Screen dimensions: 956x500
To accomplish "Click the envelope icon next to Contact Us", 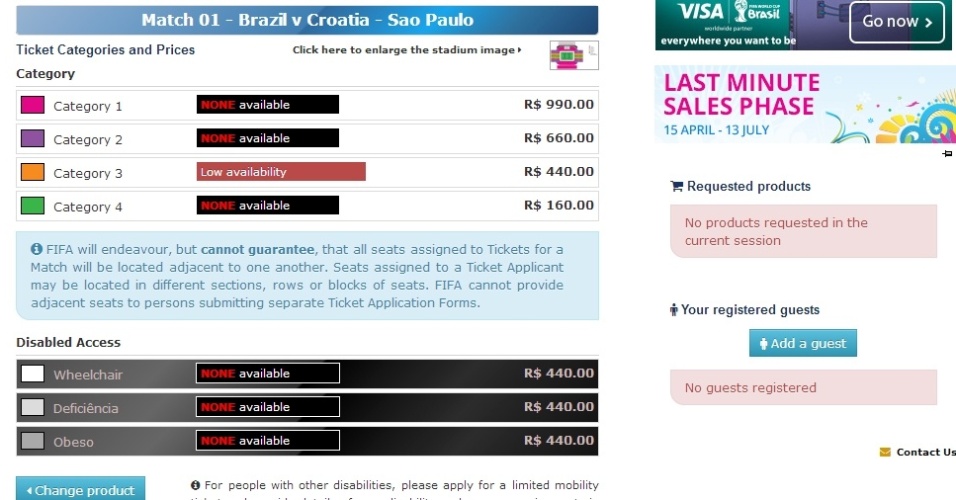I will tap(885, 452).
